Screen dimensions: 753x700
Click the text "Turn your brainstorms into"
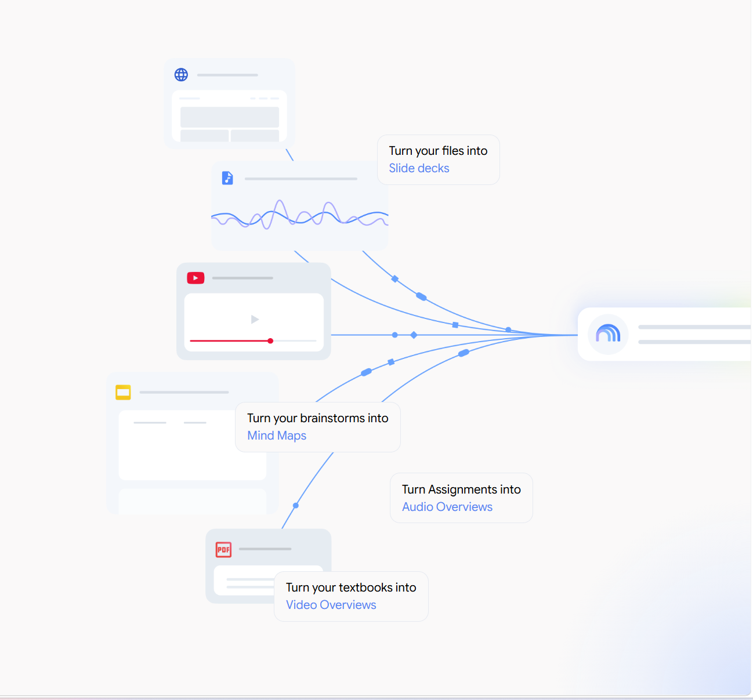click(x=318, y=418)
